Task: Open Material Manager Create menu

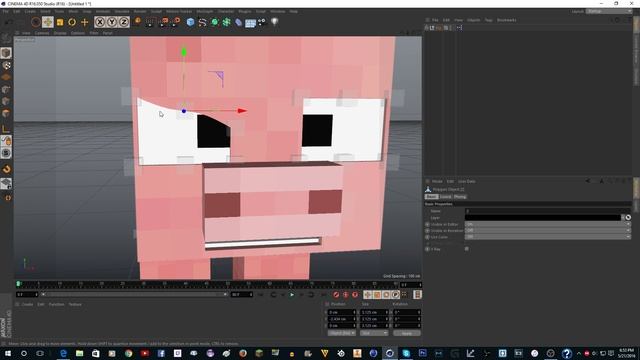Action: (27, 304)
